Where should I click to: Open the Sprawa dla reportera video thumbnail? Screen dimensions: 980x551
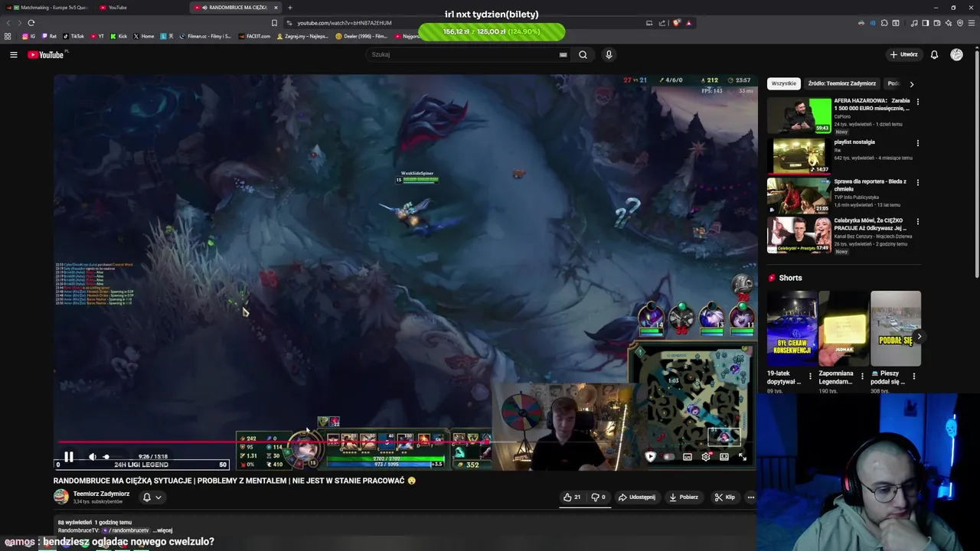(x=799, y=195)
